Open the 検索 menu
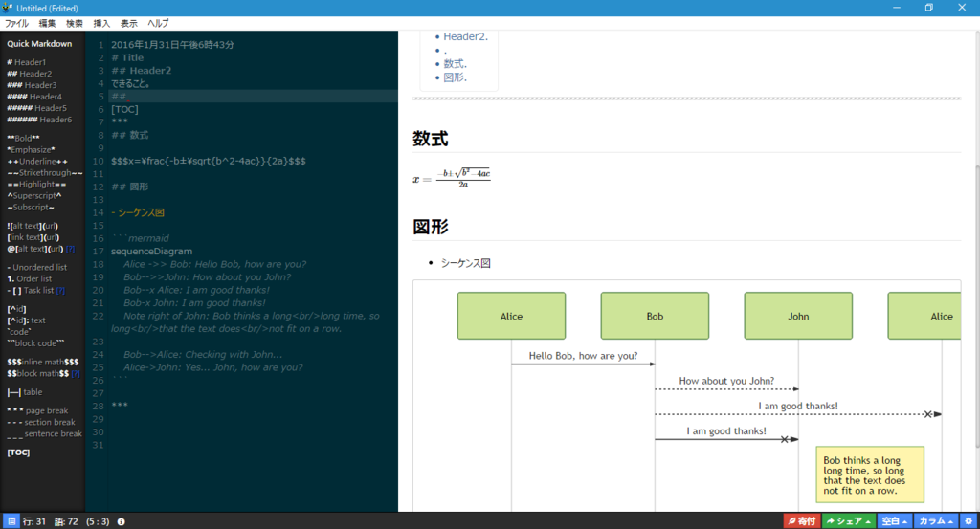Image resolution: width=980 pixels, height=529 pixels. point(75,23)
